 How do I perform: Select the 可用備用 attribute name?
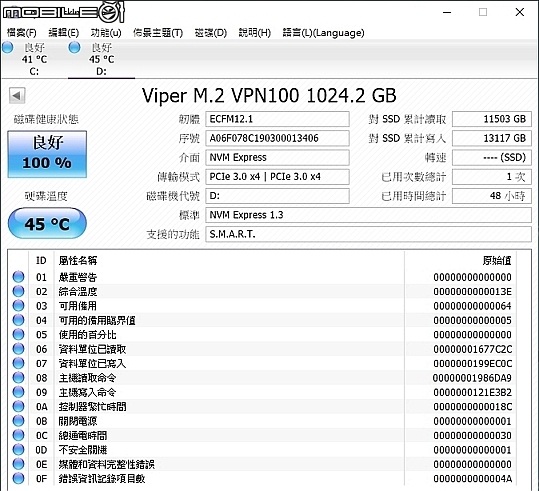click(x=78, y=306)
